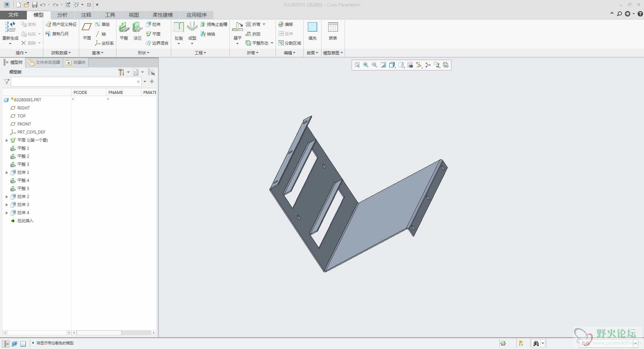Toggle model tree display in status bar
The height and width of the screenshot is (349, 644).
point(6,344)
